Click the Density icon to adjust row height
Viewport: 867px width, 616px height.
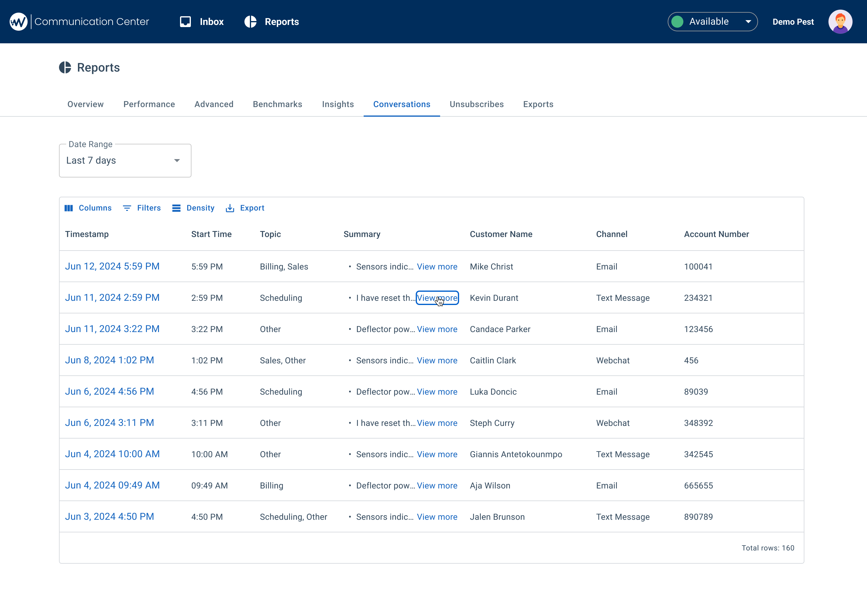point(176,208)
